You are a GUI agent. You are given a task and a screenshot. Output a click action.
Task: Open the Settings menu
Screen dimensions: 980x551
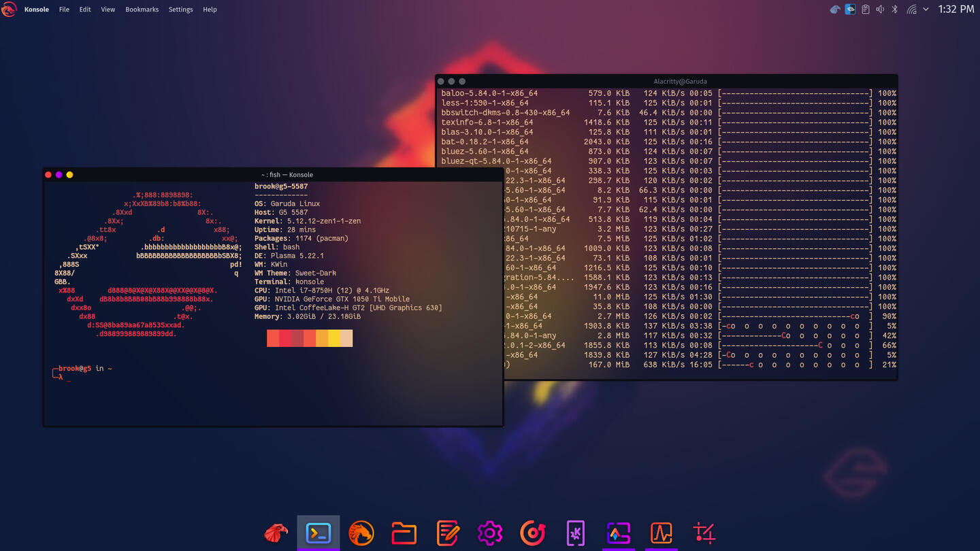(x=180, y=10)
